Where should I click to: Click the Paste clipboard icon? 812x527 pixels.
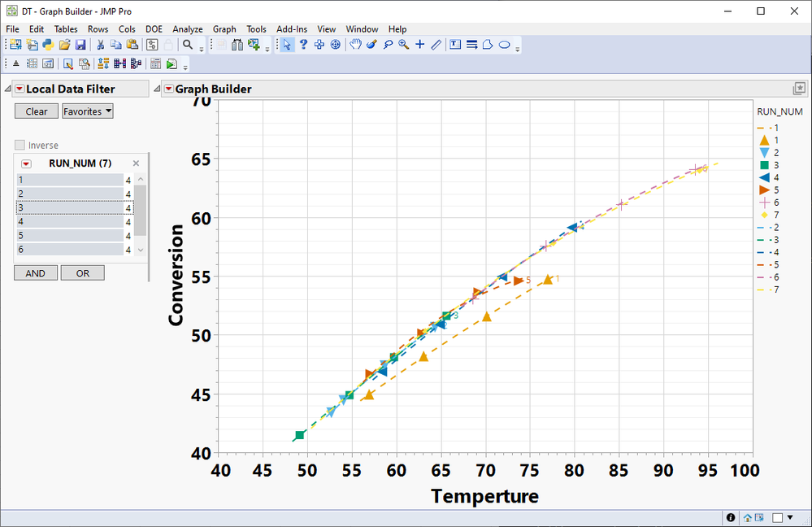(132, 45)
